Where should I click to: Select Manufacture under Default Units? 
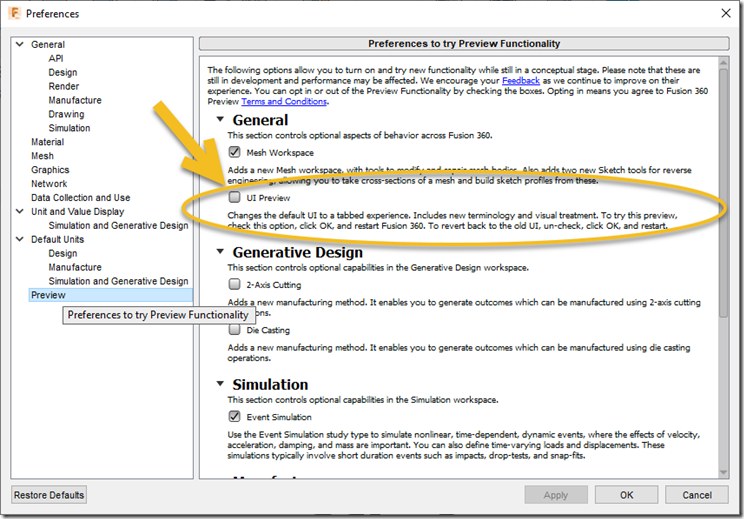75,267
